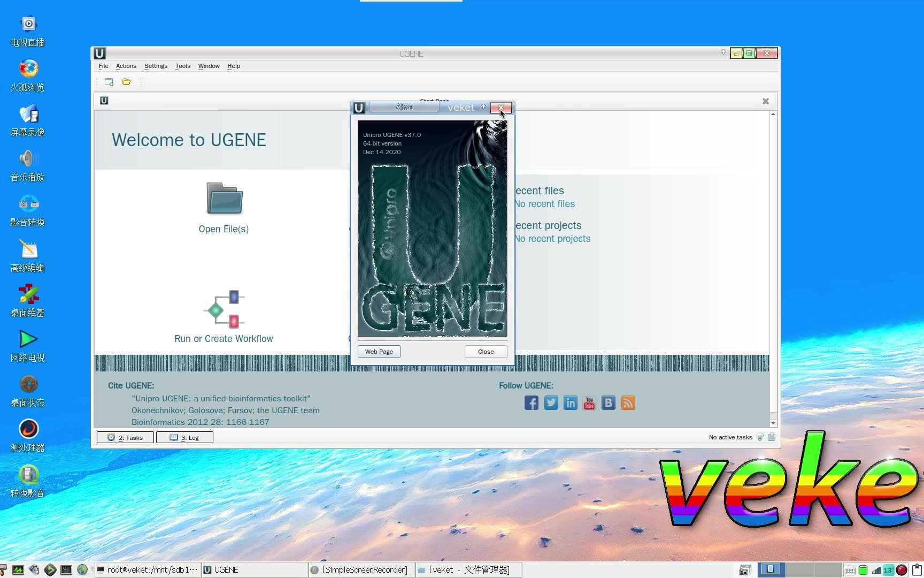Image resolution: width=924 pixels, height=578 pixels.
Task: Switch to second virtual desktop in pager
Action: tap(799, 569)
